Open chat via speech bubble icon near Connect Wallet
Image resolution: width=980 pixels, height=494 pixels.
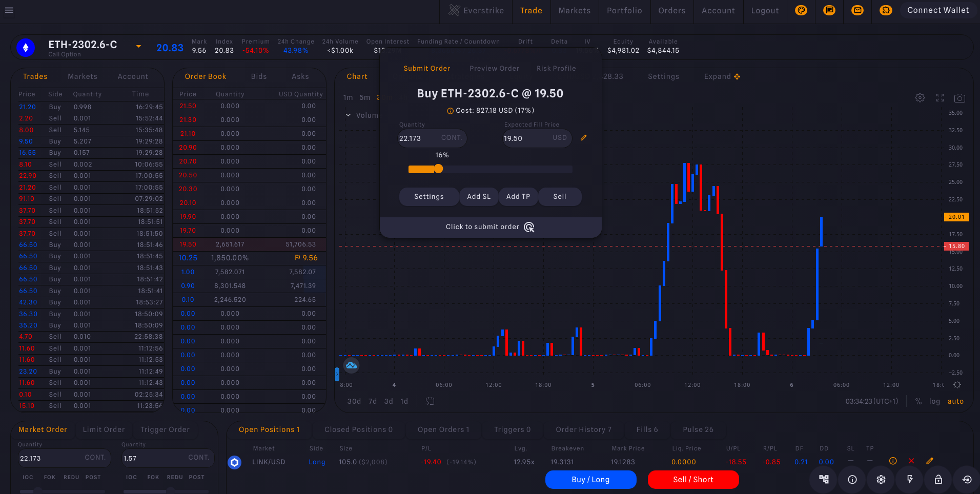829,10
